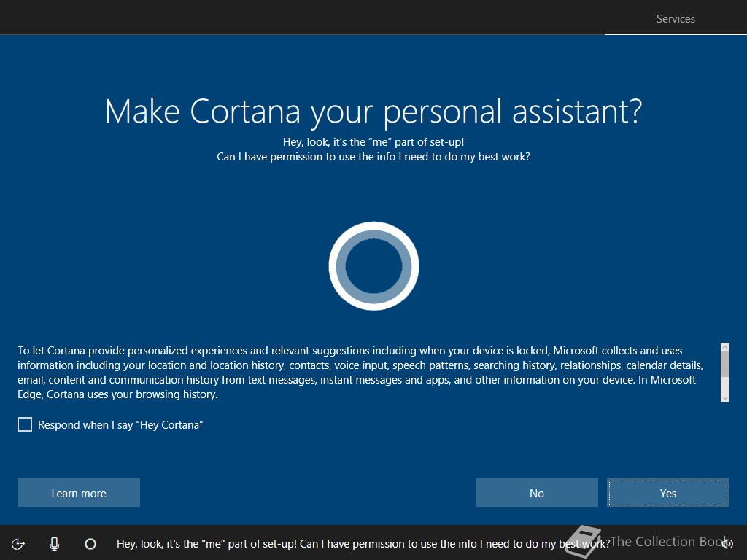
Task: Click the large Cortana ring logo
Action: [374, 265]
